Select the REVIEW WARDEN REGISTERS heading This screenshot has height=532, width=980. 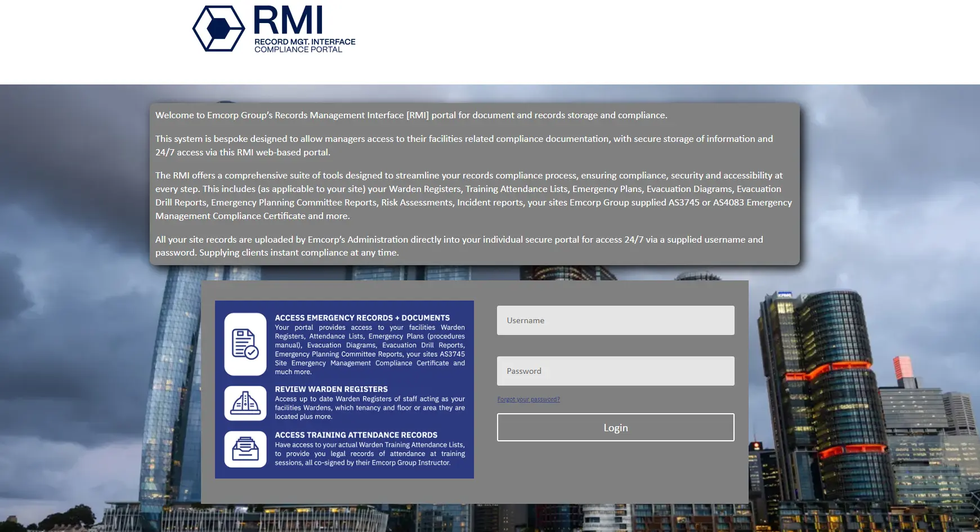[x=333, y=389]
